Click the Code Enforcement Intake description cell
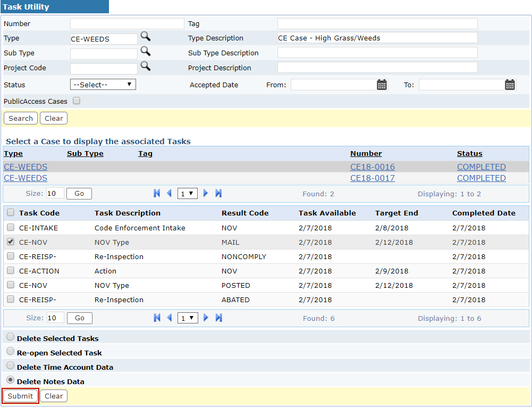532x407 pixels. pos(140,228)
